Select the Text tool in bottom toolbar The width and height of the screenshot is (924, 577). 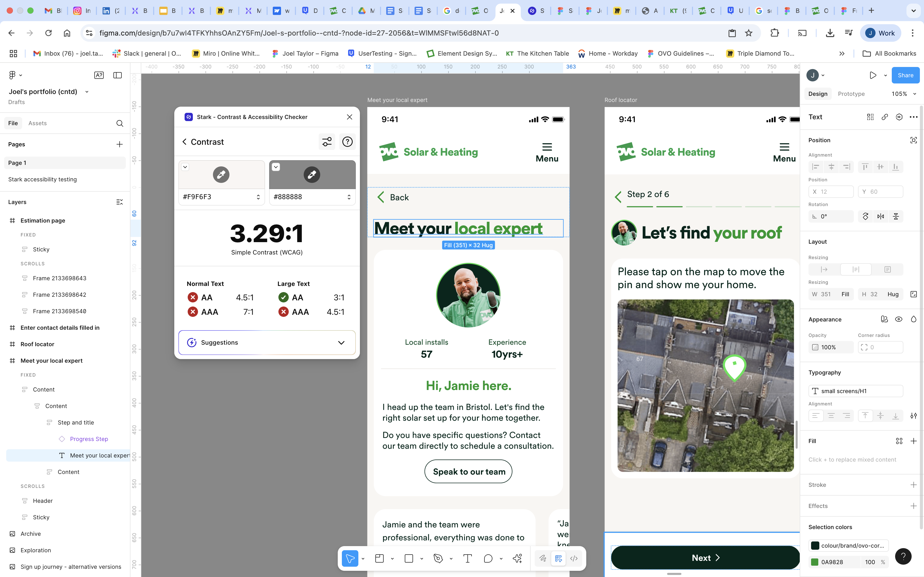pos(467,558)
